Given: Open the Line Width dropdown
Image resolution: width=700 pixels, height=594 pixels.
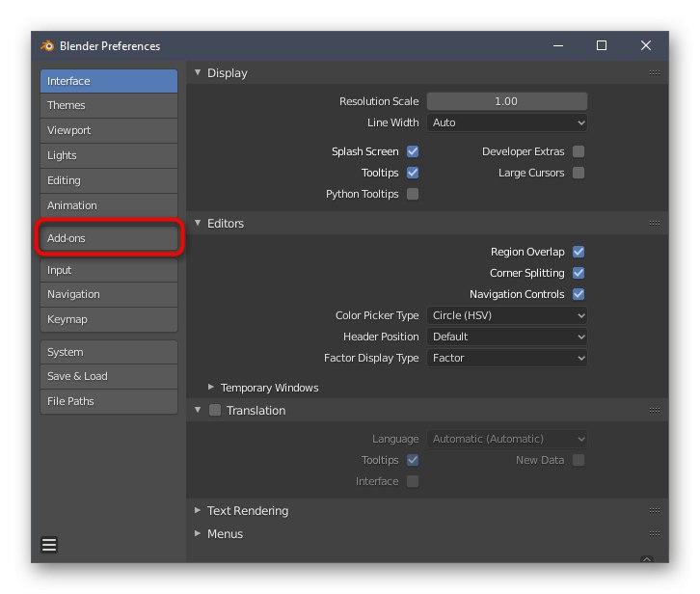Looking at the screenshot, I should pyautogui.click(x=507, y=122).
